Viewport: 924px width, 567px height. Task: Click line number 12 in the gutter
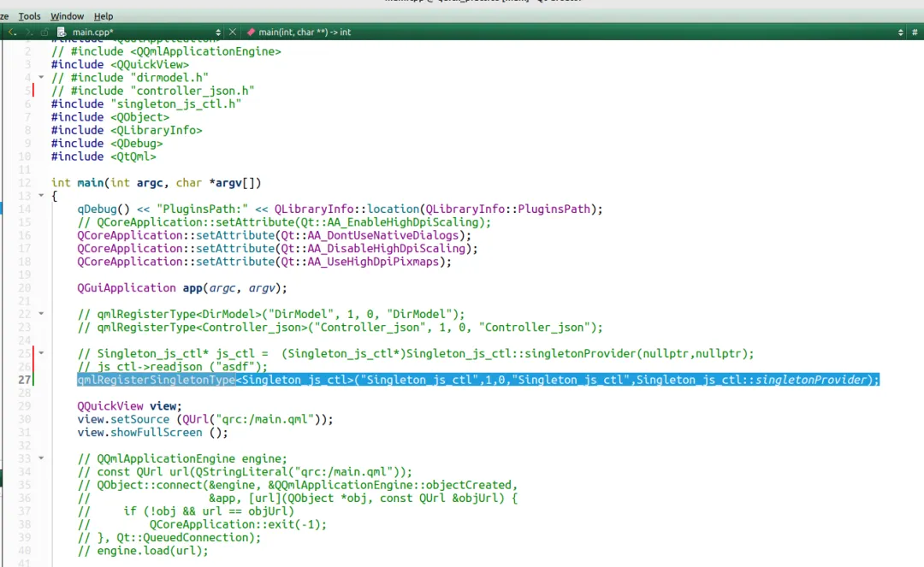click(24, 183)
